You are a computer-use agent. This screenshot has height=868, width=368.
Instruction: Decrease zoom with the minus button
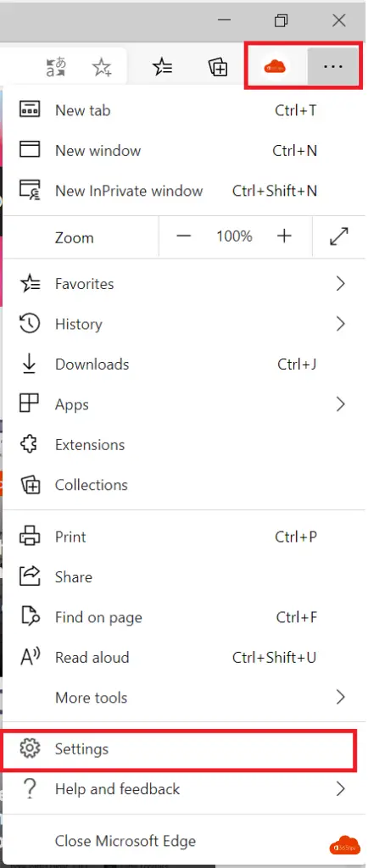click(184, 237)
